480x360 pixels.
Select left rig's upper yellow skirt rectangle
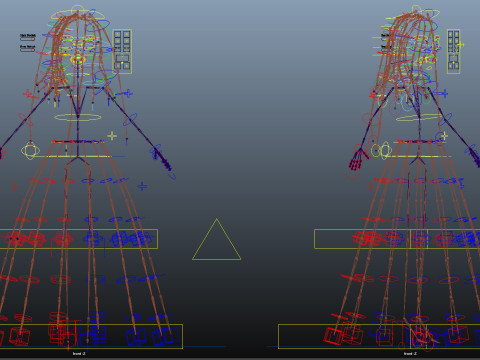[x=79, y=239]
